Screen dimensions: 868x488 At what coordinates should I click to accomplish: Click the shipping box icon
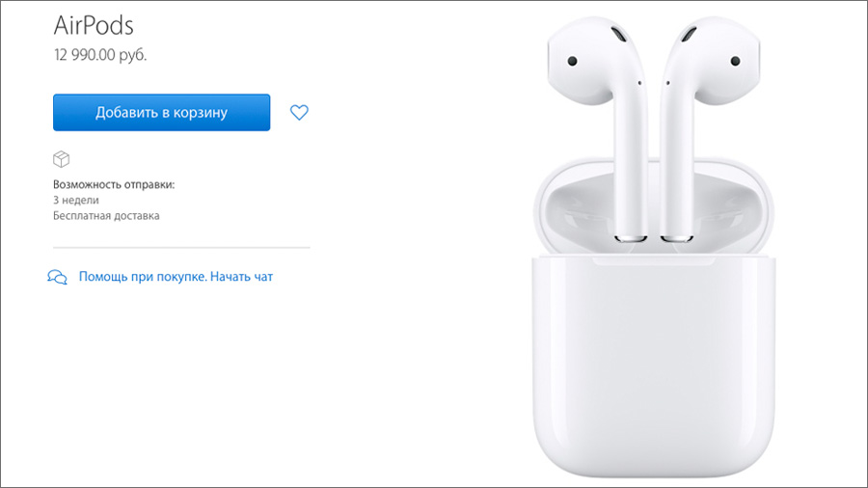62,159
